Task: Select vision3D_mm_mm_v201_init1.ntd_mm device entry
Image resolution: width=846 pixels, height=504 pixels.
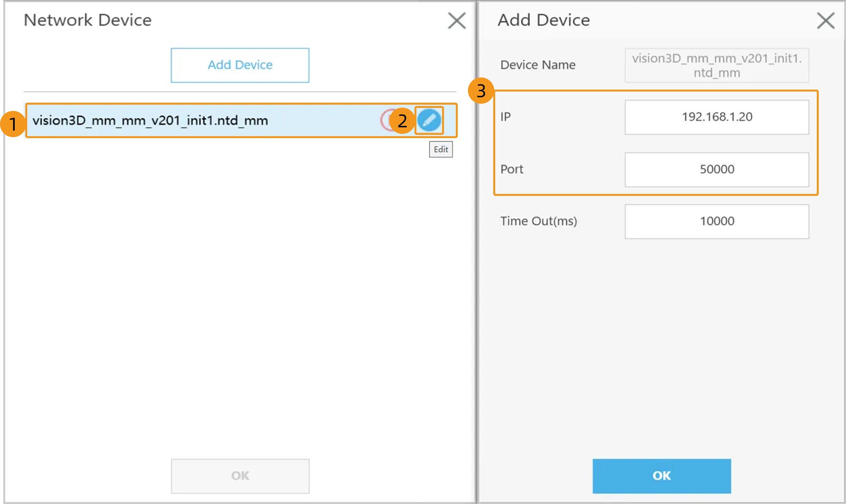Action: [x=150, y=120]
